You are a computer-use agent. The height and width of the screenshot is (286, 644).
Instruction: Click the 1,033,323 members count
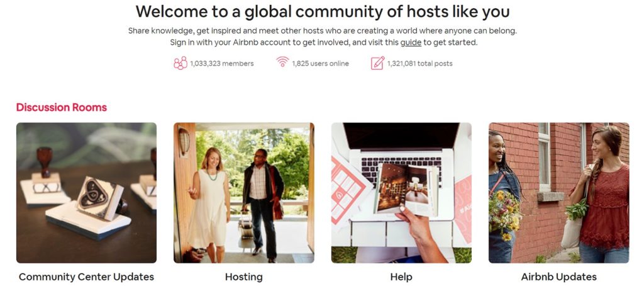pos(222,64)
